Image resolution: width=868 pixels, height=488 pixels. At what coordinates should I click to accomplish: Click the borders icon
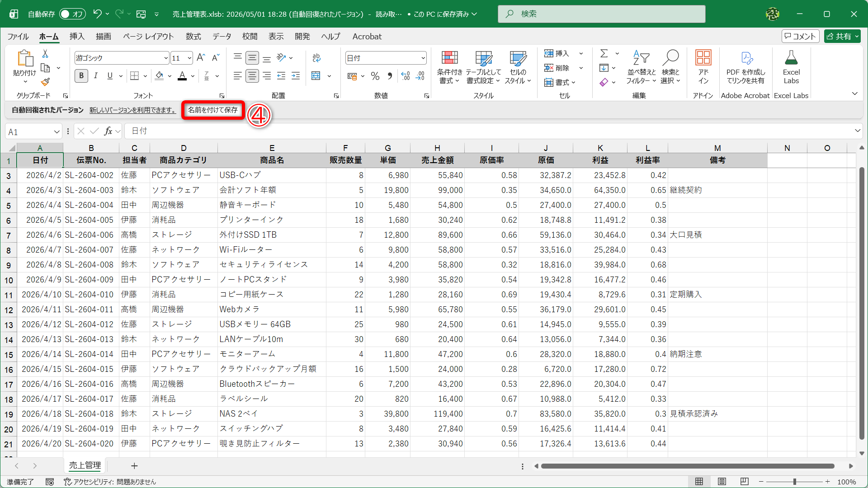134,76
